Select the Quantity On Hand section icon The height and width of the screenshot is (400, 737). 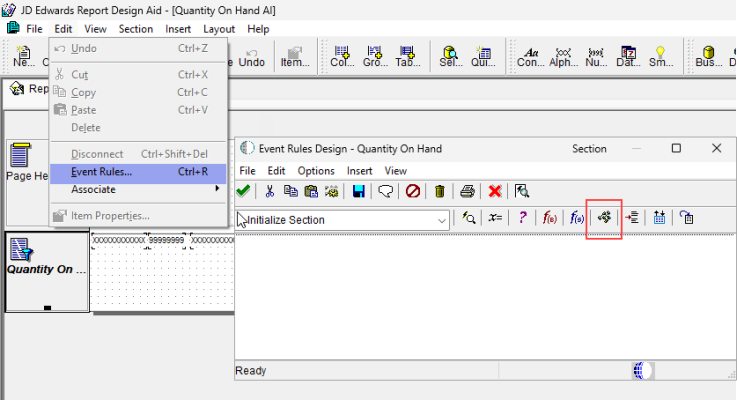[22, 249]
